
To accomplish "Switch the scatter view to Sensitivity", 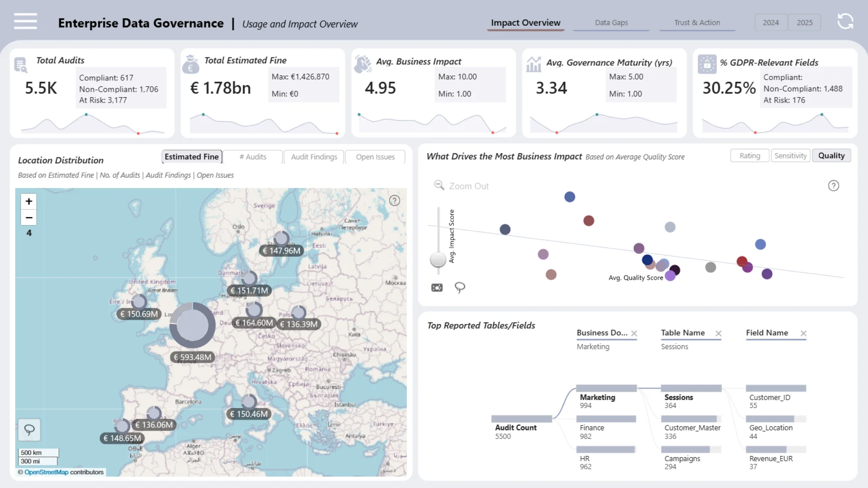I will point(790,156).
